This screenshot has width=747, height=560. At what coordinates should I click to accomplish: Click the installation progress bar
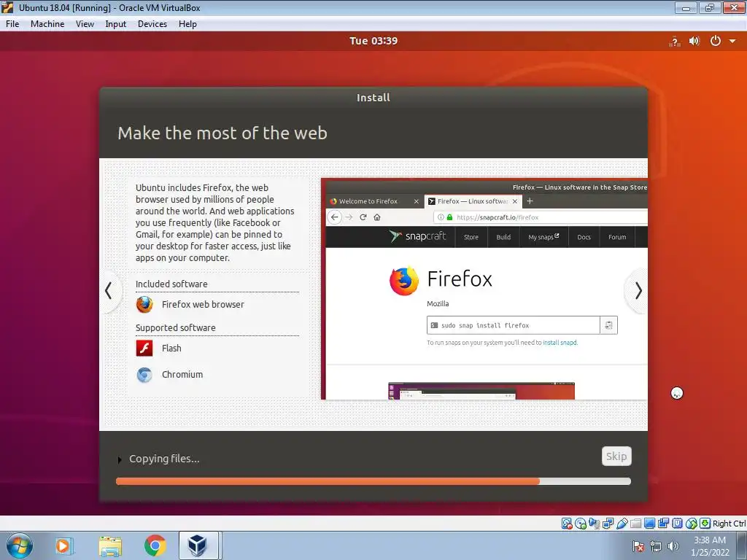373,481
